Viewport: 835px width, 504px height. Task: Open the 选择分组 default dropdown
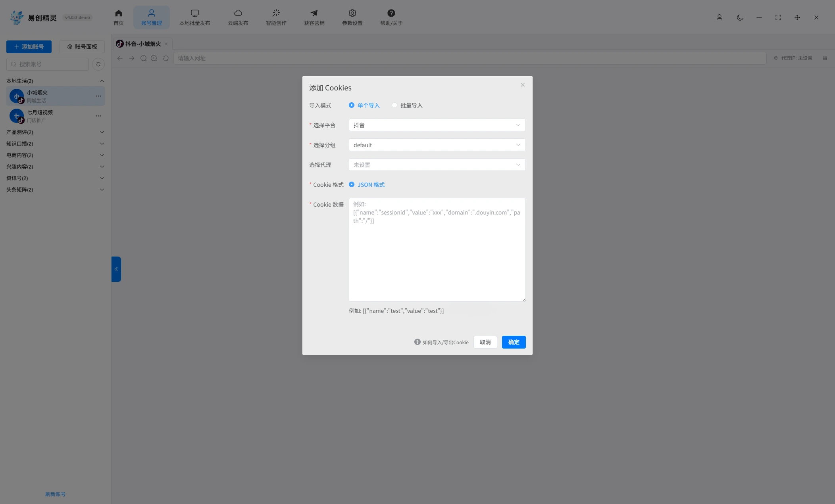point(437,145)
